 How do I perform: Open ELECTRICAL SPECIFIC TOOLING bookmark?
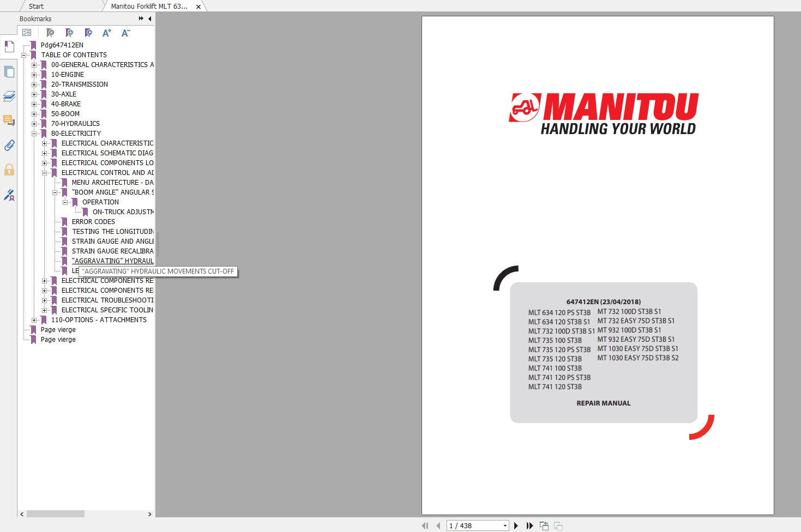coord(107,310)
